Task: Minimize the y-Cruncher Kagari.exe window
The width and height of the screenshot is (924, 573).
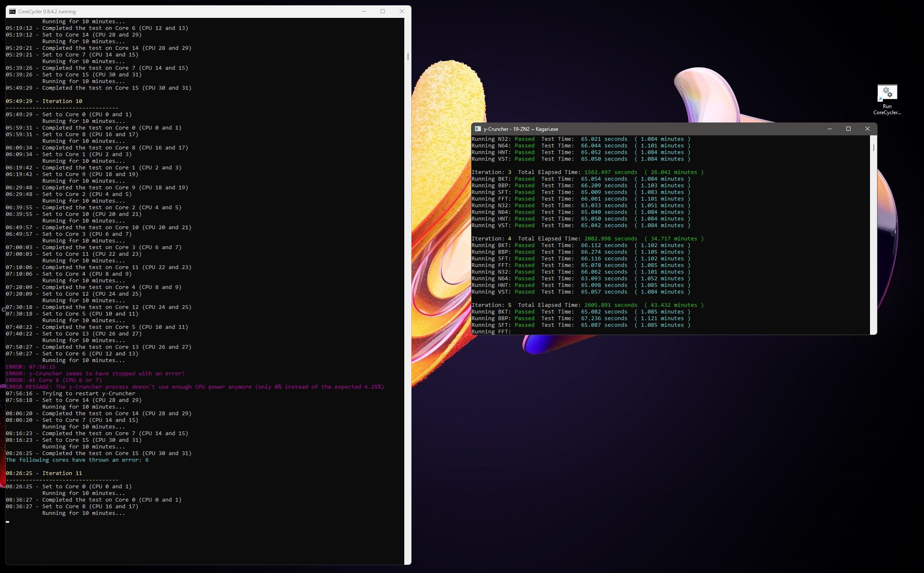Action: pyautogui.click(x=829, y=129)
